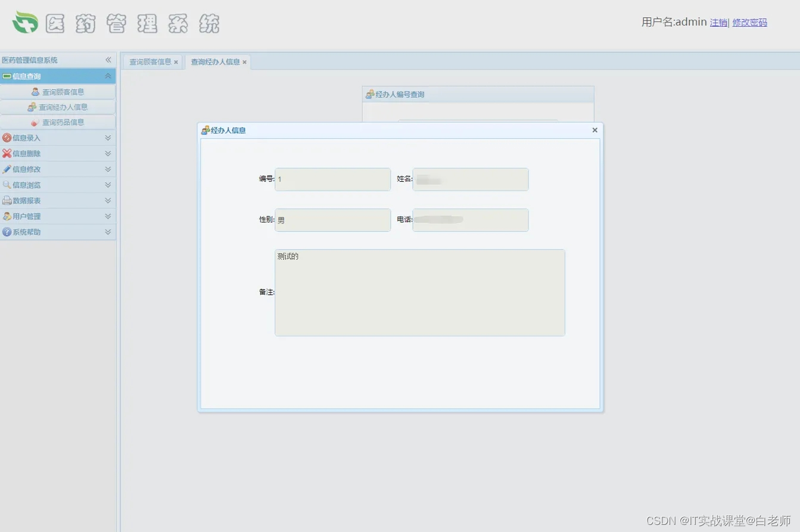Click the question mark icon next to 系统帮助

[7, 232]
